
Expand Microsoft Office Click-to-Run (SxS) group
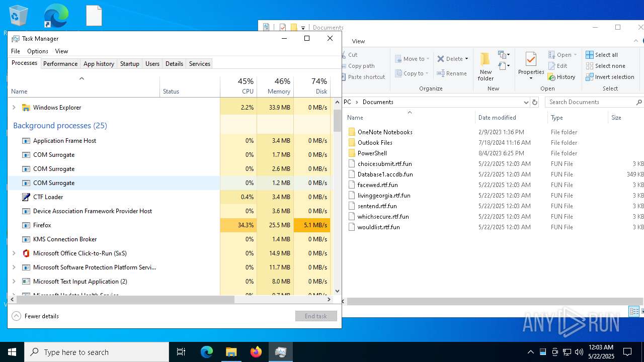click(14, 253)
